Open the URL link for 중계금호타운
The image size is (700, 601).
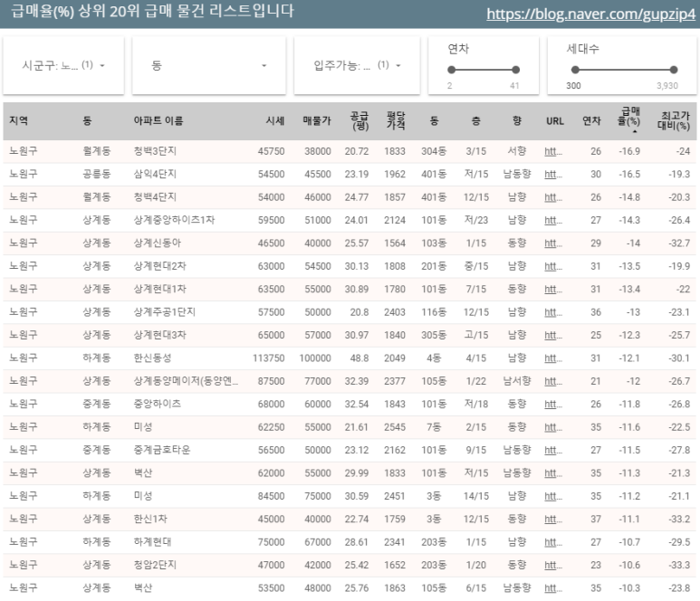(x=553, y=450)
